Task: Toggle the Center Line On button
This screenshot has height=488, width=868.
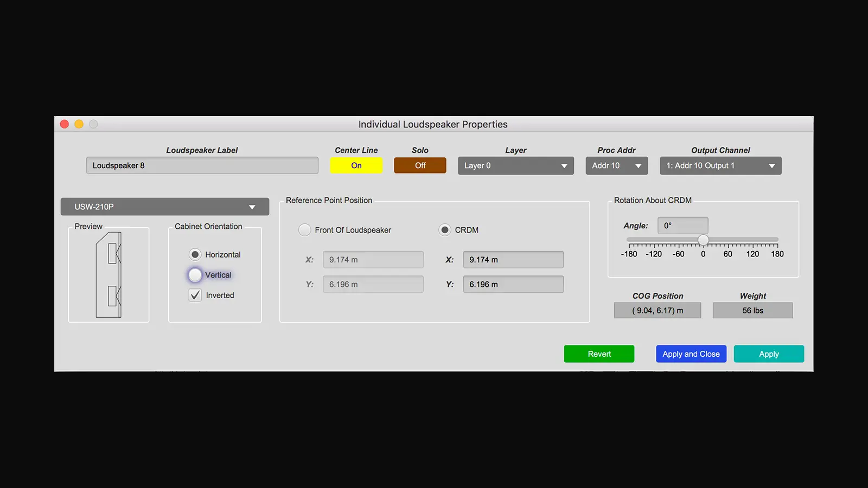Action: [356, 165]
